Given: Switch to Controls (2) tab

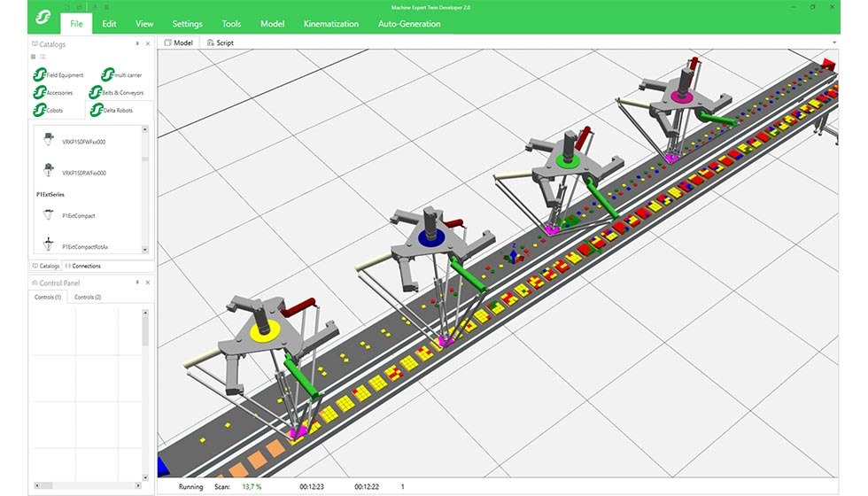Looking at the screenshot, I should pyautogui.click(x=87, y=297).
